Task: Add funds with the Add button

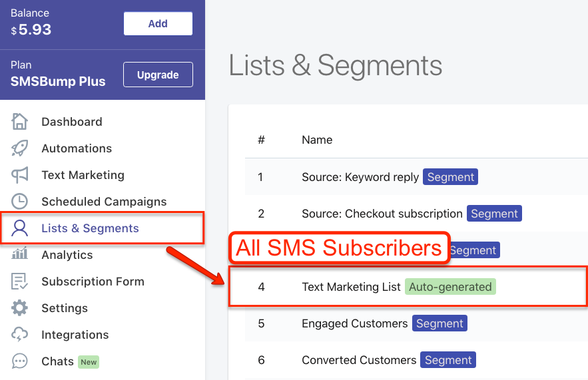Action: [x=158, y=23]
